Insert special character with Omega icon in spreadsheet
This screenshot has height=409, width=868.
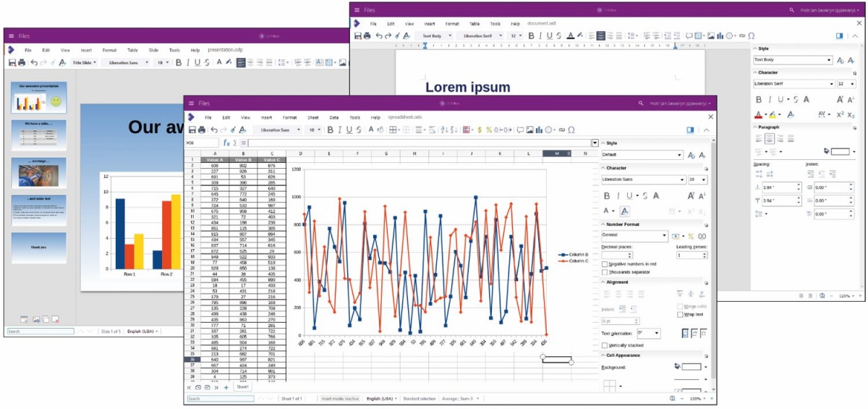point(571,130)
